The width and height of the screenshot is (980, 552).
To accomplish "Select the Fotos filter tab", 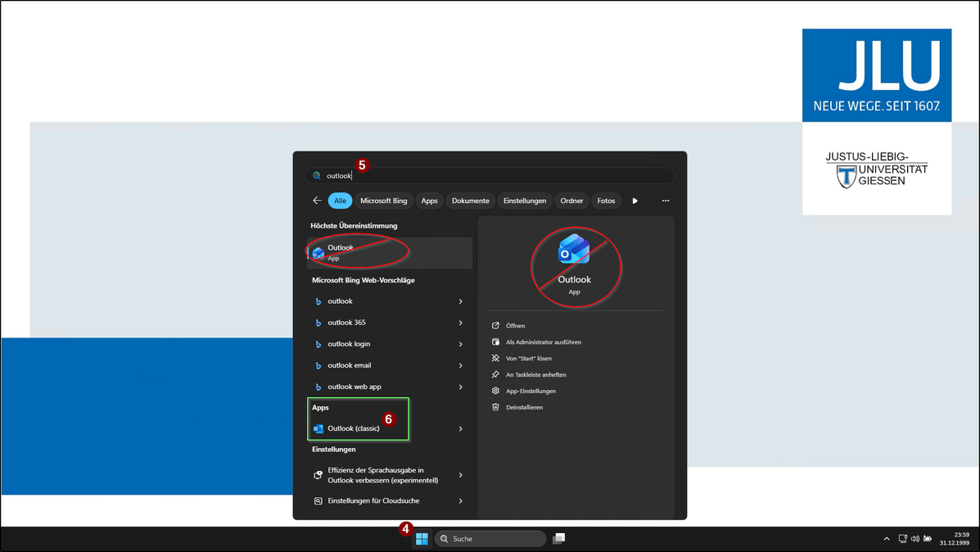I will click(x=606, y=201).
